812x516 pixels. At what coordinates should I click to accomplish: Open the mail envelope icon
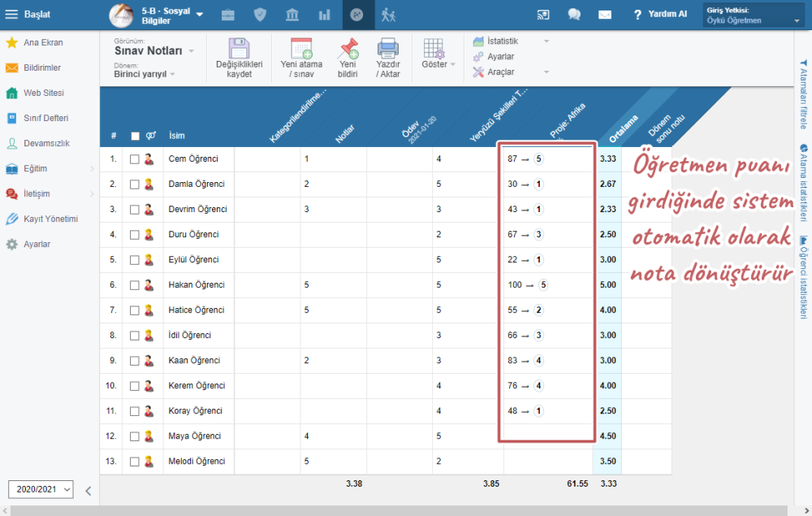pos(605,15)
